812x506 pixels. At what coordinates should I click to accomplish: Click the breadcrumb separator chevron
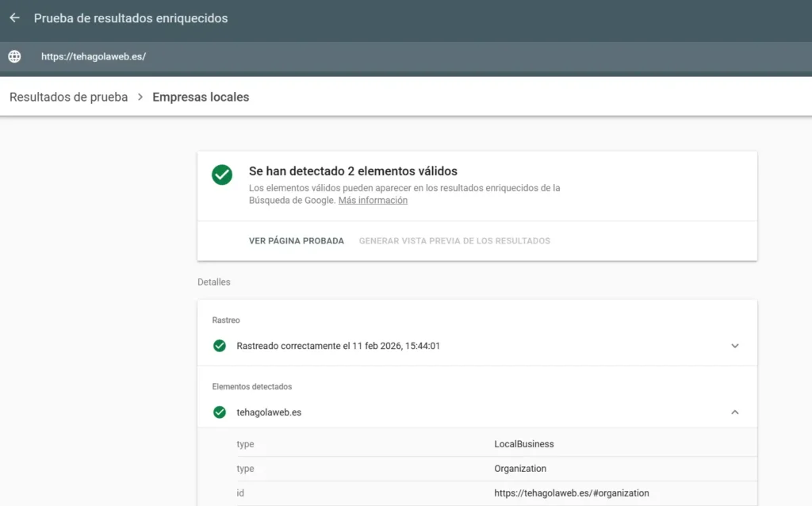pos(140,98)
